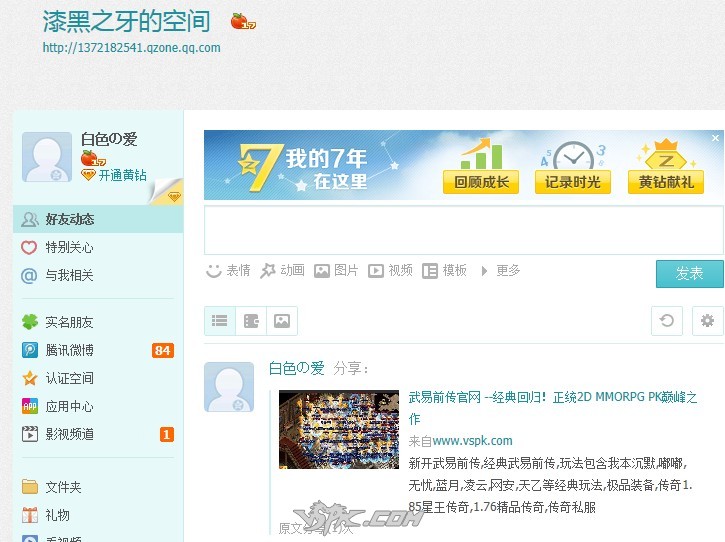Click the page-curl diamond corner in the sidebar

coord(167,191)
